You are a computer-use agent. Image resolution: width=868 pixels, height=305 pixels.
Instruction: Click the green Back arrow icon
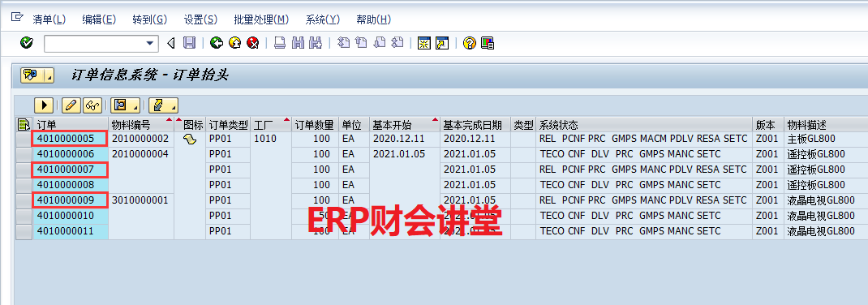coord(217,43)
